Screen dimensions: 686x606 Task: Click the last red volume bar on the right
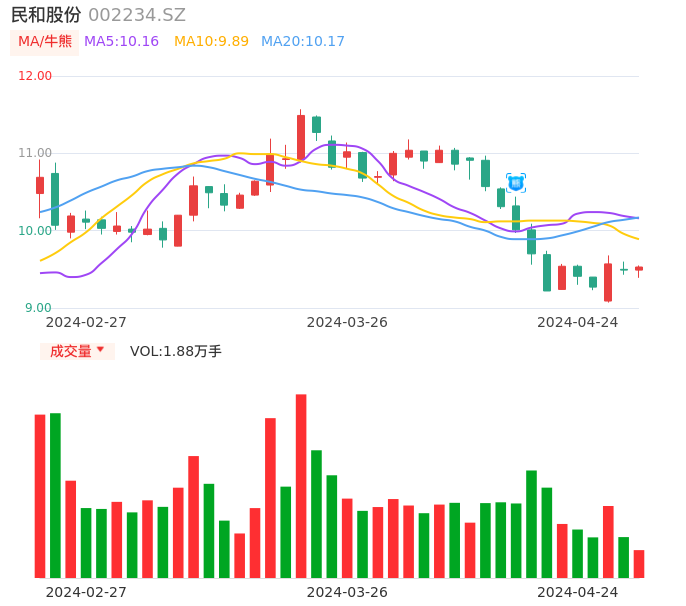click(x=639, y=564)
